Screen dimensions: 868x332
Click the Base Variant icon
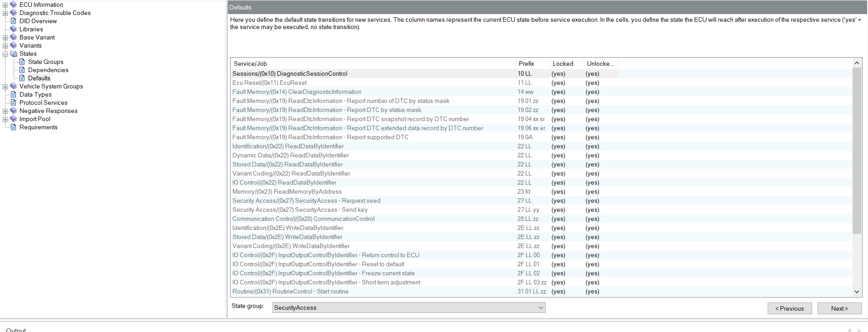[14, 37]
